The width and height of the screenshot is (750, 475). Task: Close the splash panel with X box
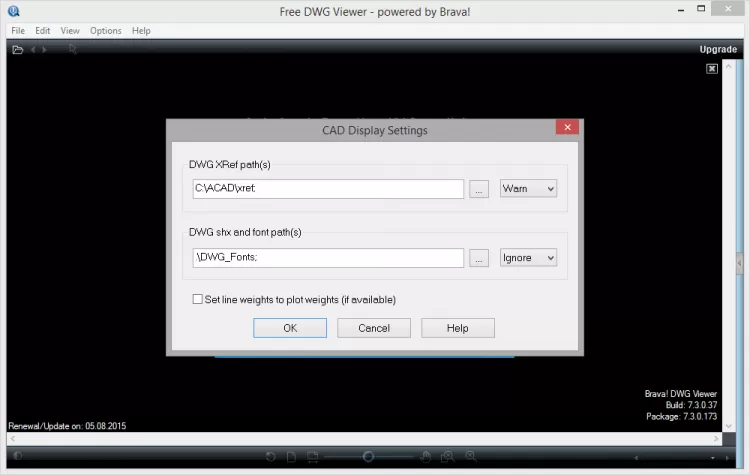(712, 68)
